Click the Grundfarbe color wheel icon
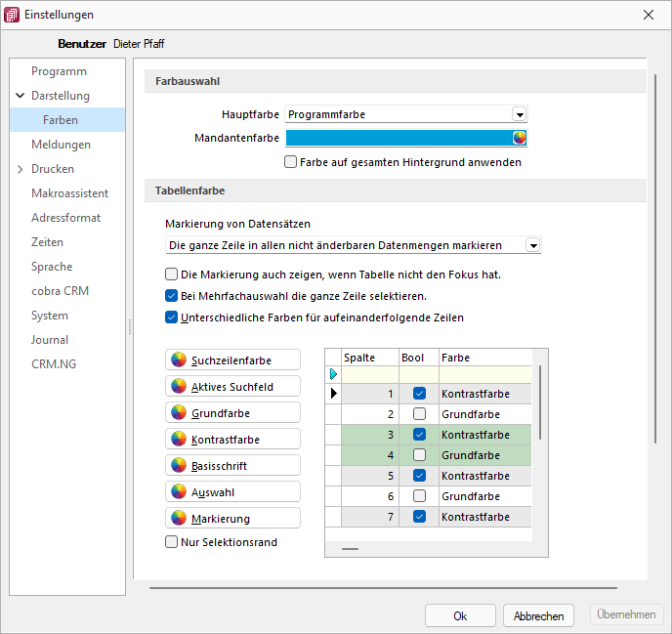 click(x=178, y=412)
